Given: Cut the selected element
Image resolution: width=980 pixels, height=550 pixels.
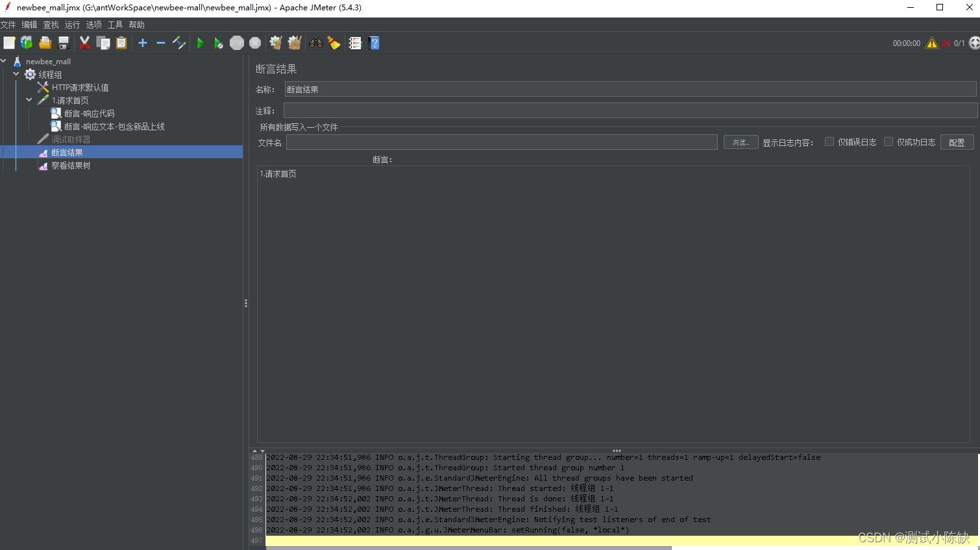Looking at the screenshot, I should point(84,43).
